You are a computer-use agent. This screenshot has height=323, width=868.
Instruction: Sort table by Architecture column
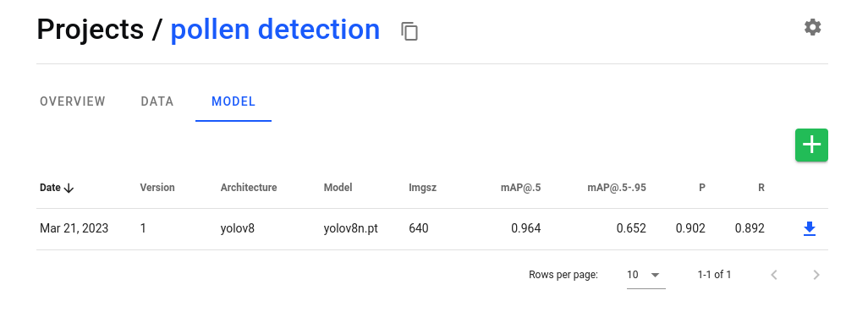click(249, 188)
